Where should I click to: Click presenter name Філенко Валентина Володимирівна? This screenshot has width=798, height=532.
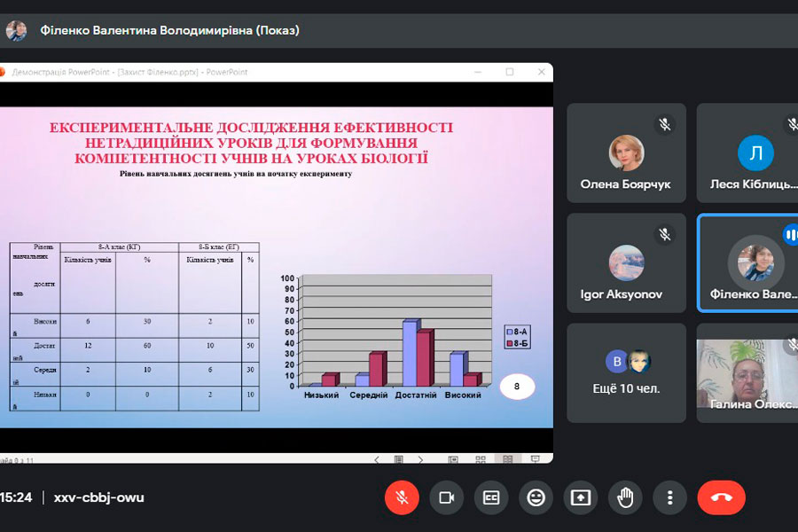[169, 30]
